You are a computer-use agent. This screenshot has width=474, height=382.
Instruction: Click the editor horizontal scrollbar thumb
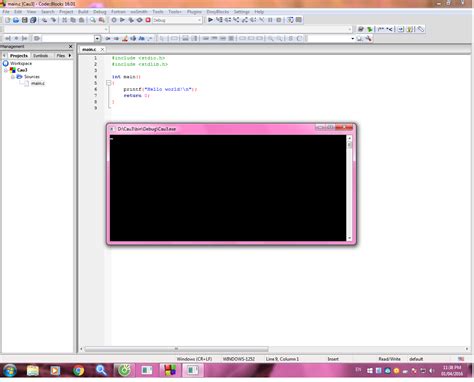[176, 349]
